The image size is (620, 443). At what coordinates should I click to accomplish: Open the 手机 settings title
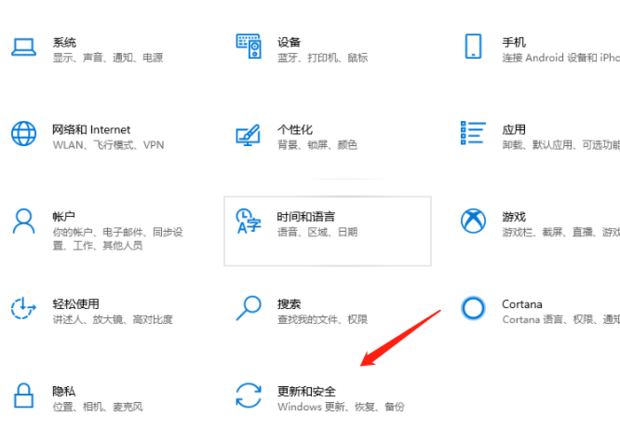tap(514, 42)
